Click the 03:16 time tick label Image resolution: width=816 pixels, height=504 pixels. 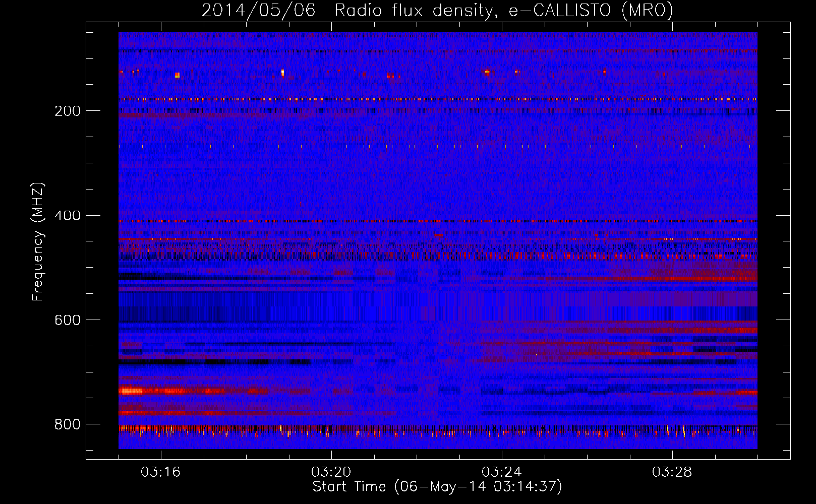click(161, 472)
